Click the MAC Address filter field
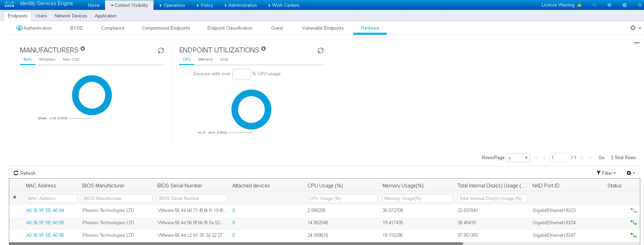This screenshot has height=245, width=644. pyautogui.click(x=52, y=198)
